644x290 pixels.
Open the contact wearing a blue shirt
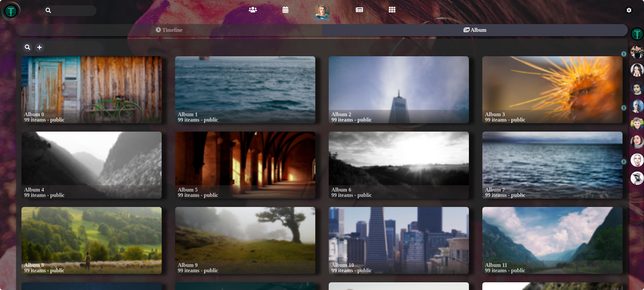pyautogui.click(x=637, y=106)
